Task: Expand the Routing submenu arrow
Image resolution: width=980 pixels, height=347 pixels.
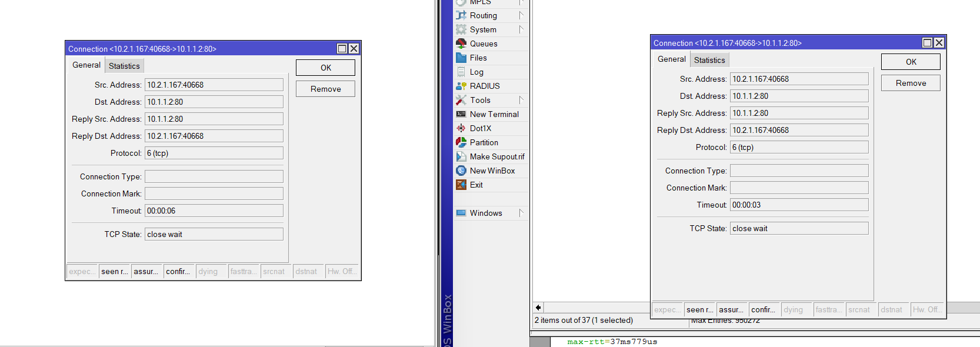Action: tap(521, 15)
